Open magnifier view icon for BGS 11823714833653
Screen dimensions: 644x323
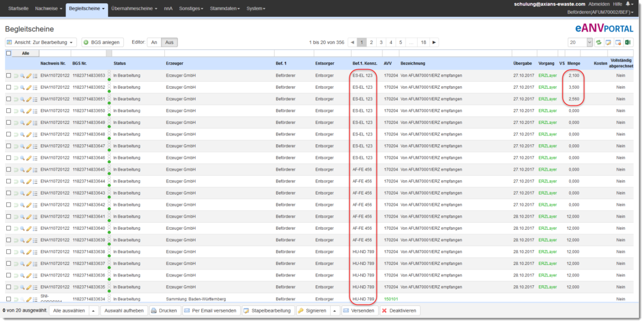click(22, 76)
